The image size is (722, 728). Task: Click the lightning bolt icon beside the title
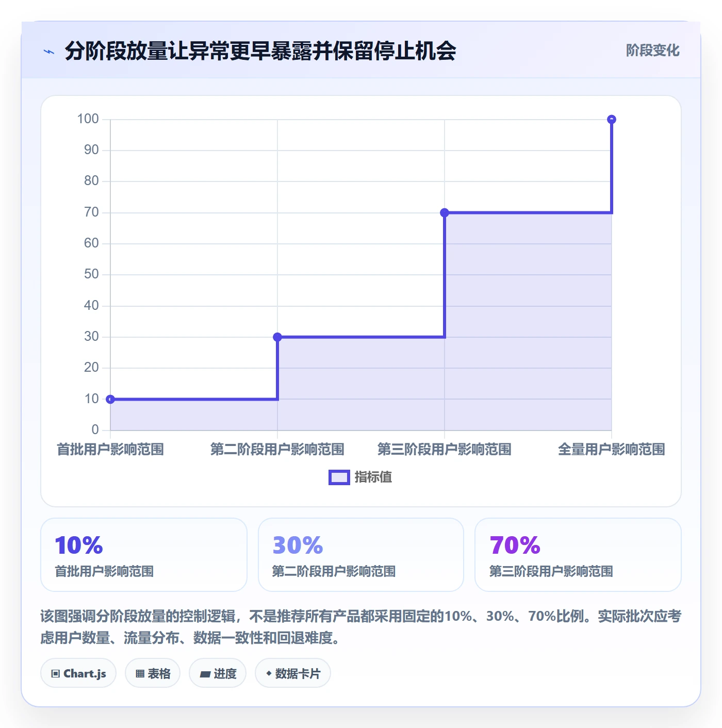pyautogui.click(x=49, y=52)
